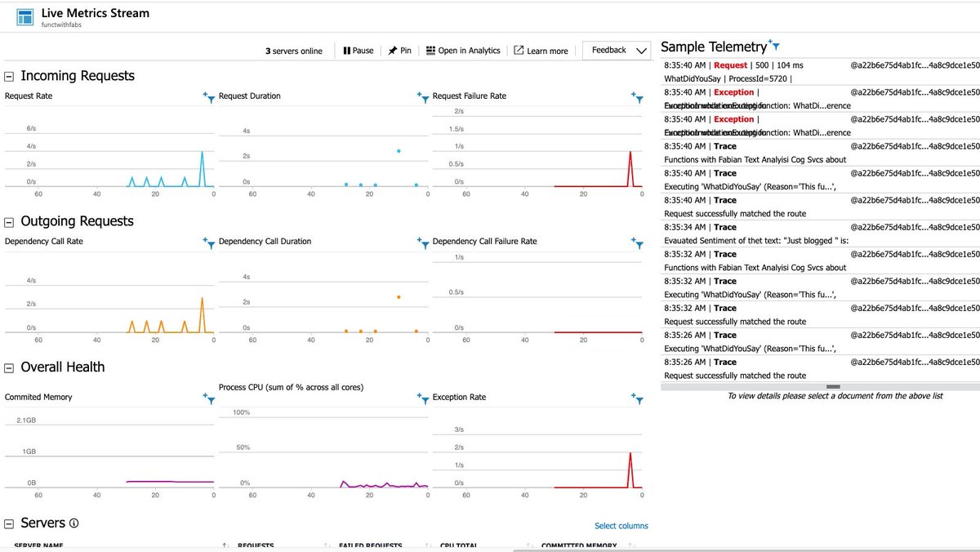Click the Exception Rate chart title
980x552 pixels.
459,398
